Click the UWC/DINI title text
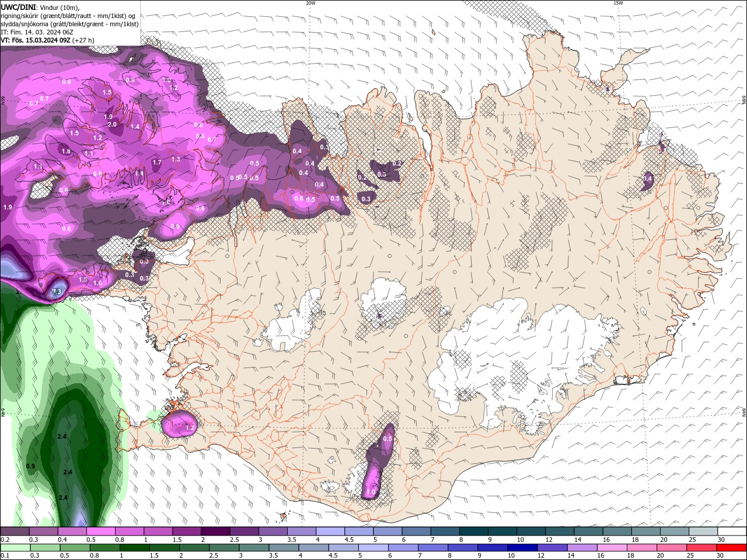Viewport: 747px width, 560px height. coord(19,6)
